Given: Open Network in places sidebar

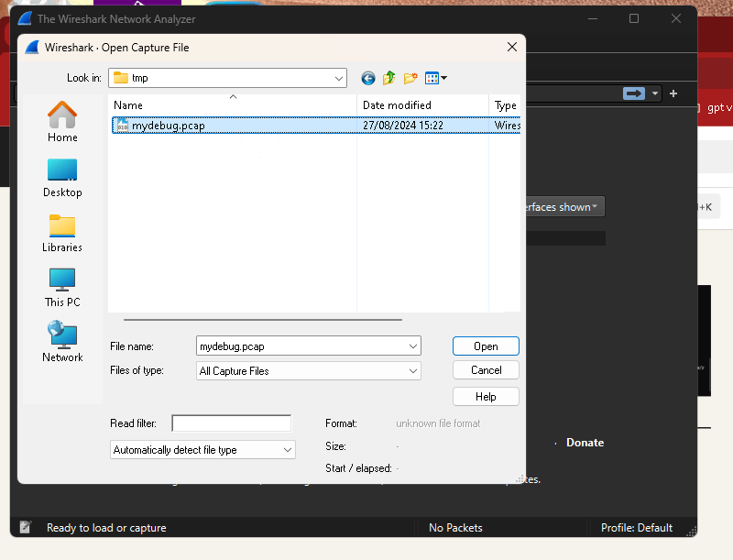Looking at the screenshot, I should click(62, 342).
